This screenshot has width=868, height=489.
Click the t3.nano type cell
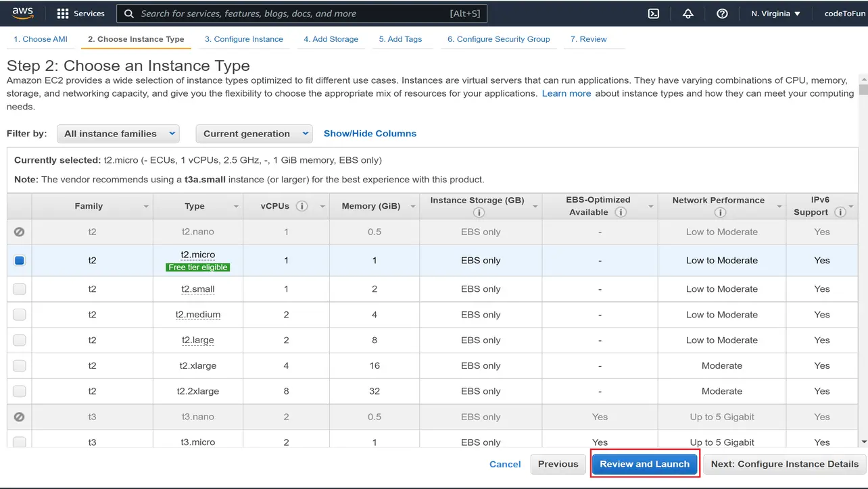[198, 417]
